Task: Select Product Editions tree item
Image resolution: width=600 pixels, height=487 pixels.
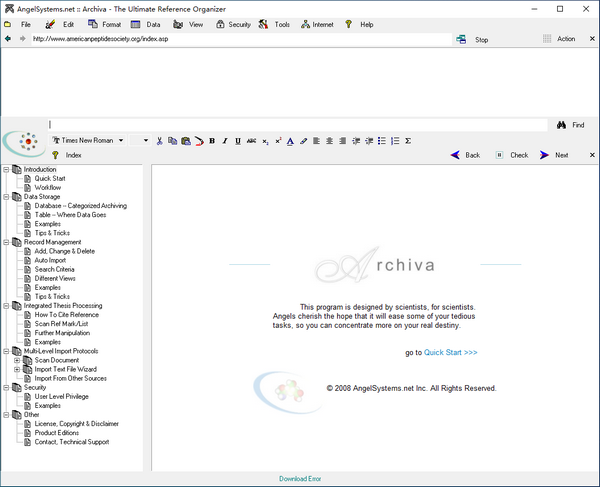Action: 57,433
